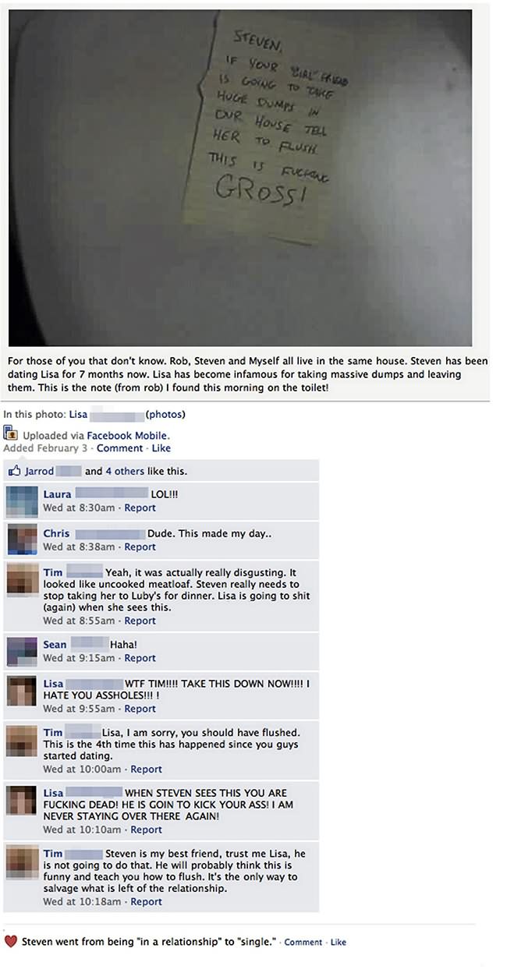Click the toilet note photo
Screen dimensions: 507x980
coord(240,178)
